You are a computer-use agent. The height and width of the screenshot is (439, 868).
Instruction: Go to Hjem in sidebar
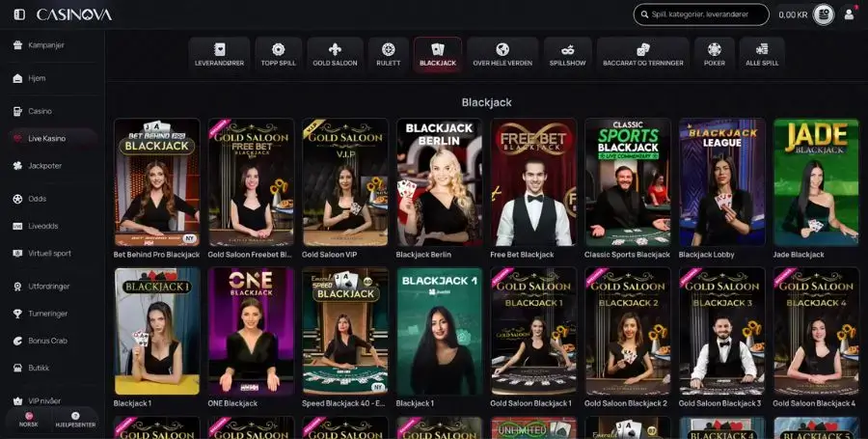click(x=53, y=78)
